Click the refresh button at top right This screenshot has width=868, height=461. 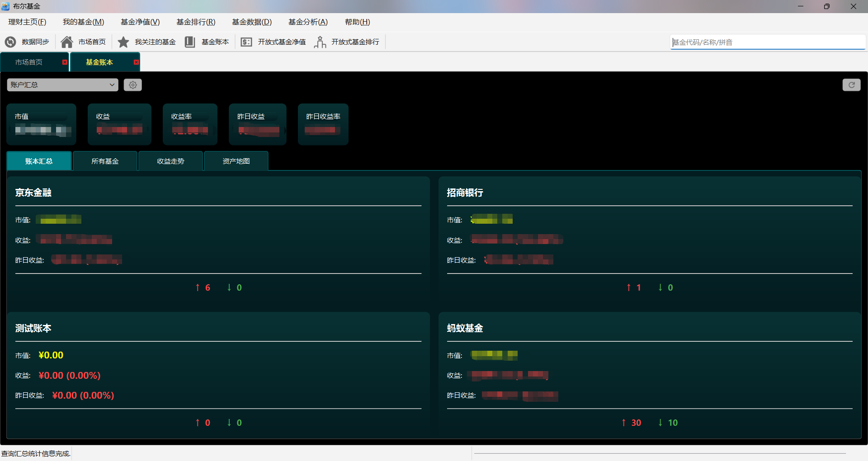click(x=851, y=85)
